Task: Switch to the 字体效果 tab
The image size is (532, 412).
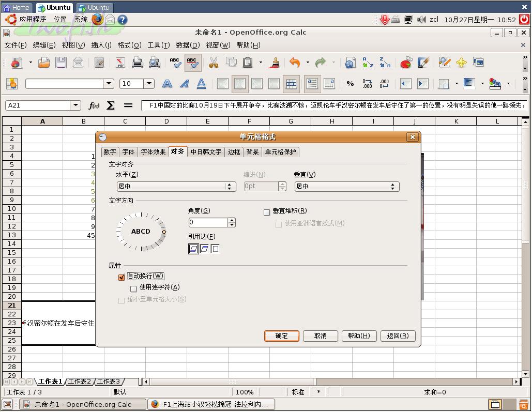Action: point(153,152)
